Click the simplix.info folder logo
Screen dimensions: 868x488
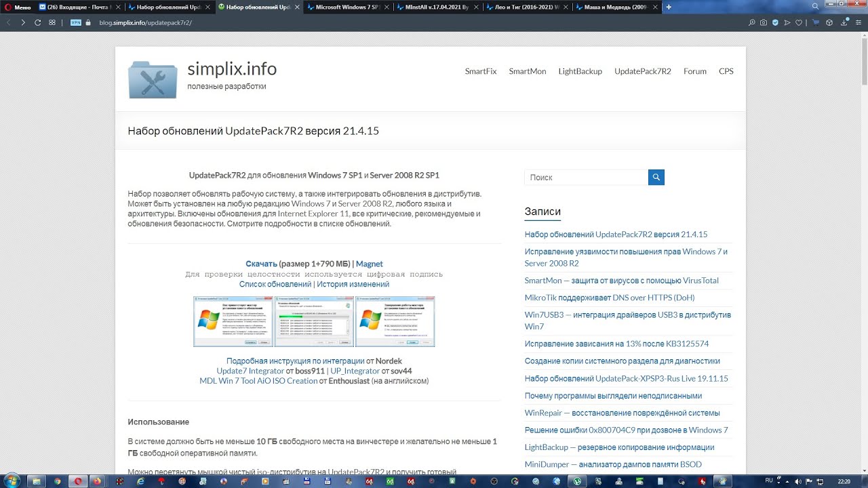pyautogui.click(x=153, y=79)
